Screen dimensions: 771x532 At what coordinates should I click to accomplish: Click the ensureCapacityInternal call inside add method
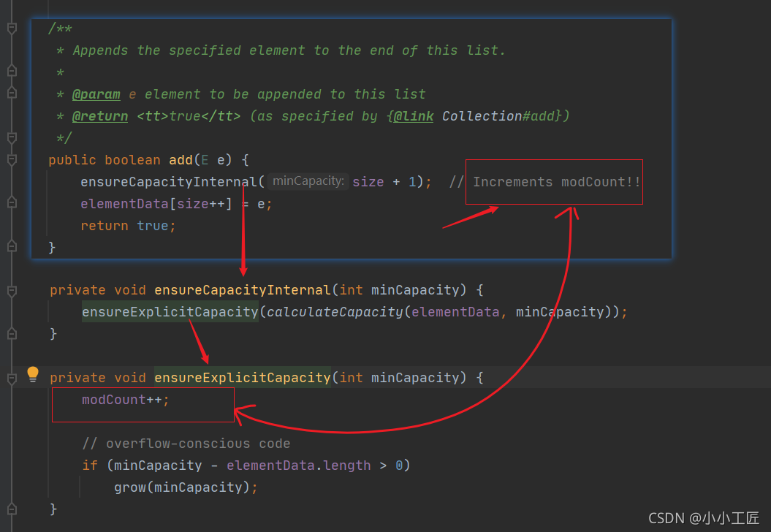click(x=168, y=182)
